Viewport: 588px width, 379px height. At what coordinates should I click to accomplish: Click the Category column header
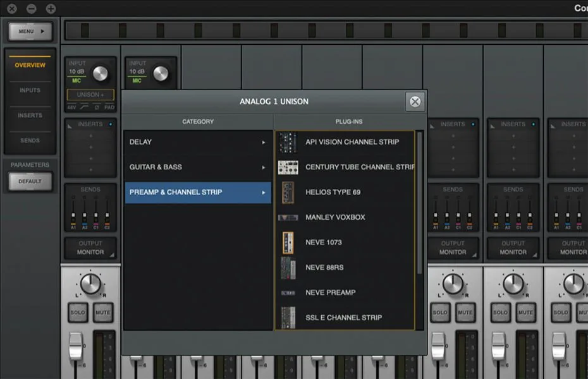pyautogui.click(x=198, y=122)
